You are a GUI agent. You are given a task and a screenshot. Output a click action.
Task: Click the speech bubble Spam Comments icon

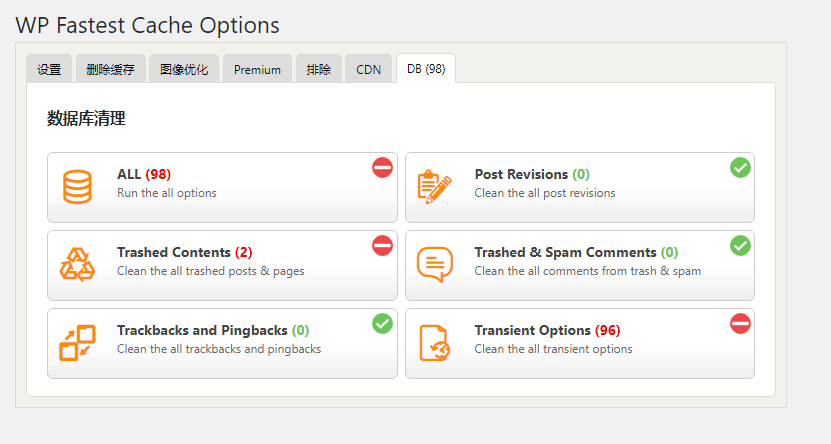click(x=435, y=264)
